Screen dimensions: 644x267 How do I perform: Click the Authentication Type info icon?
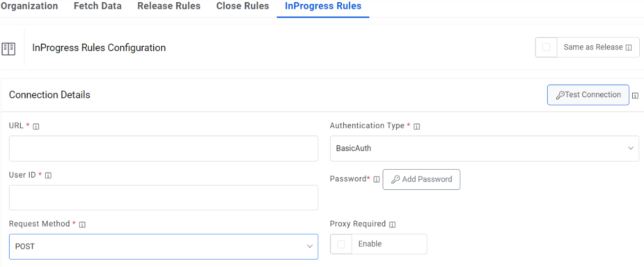[417, 127]
